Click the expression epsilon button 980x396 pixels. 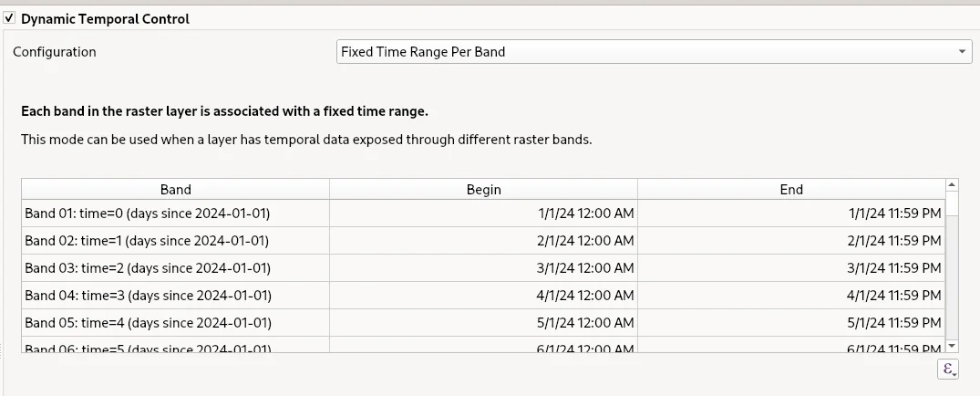(x=949, y=370)
